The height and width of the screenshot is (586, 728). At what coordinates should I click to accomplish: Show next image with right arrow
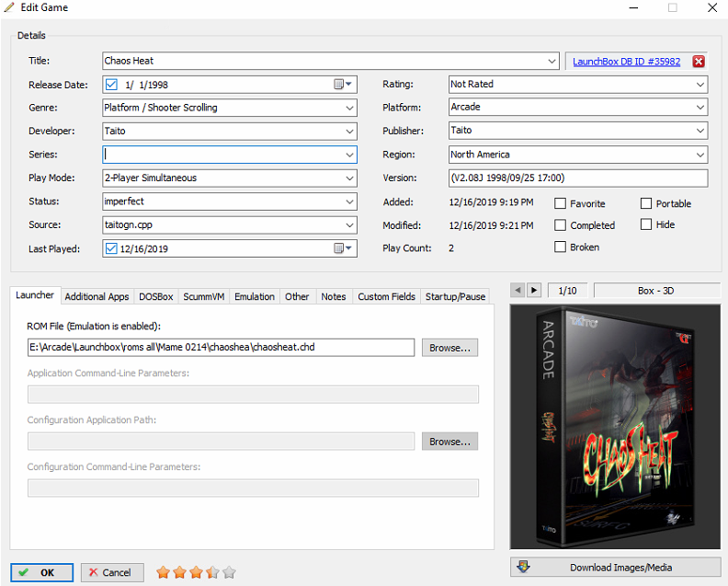pyautogui.click(x=533, y=290)
